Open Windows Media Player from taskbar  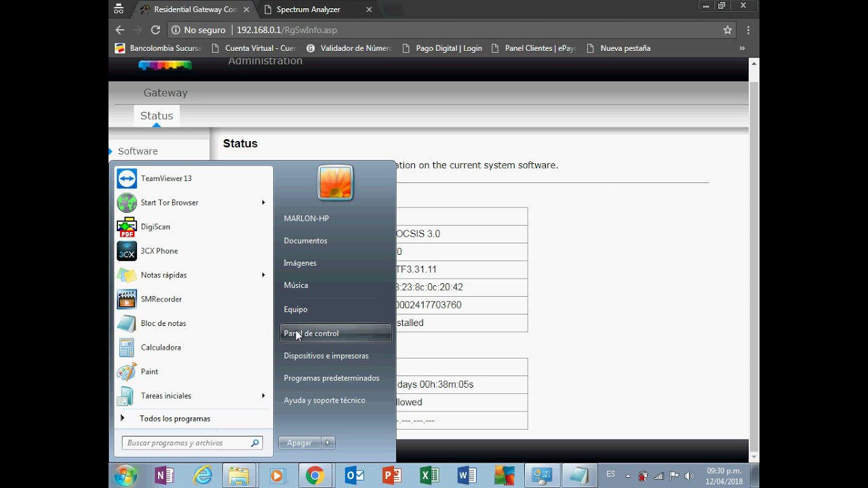click(x=277, y=476)
